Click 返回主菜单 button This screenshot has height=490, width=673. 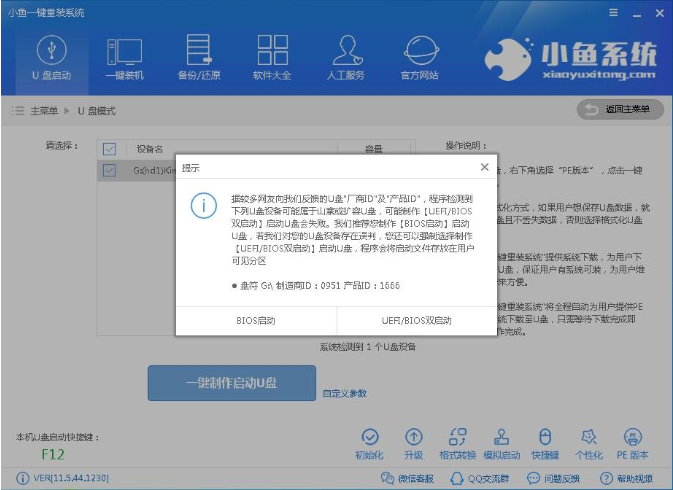pos(620,109)
